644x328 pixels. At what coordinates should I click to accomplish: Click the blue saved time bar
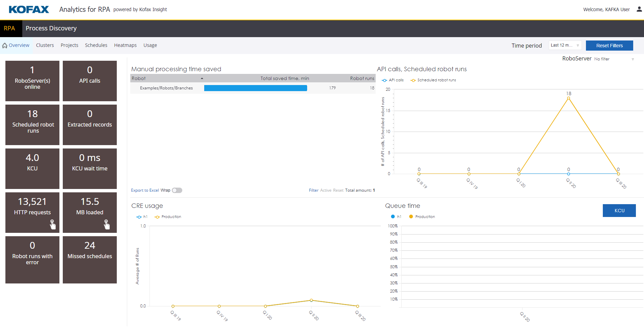256,88
